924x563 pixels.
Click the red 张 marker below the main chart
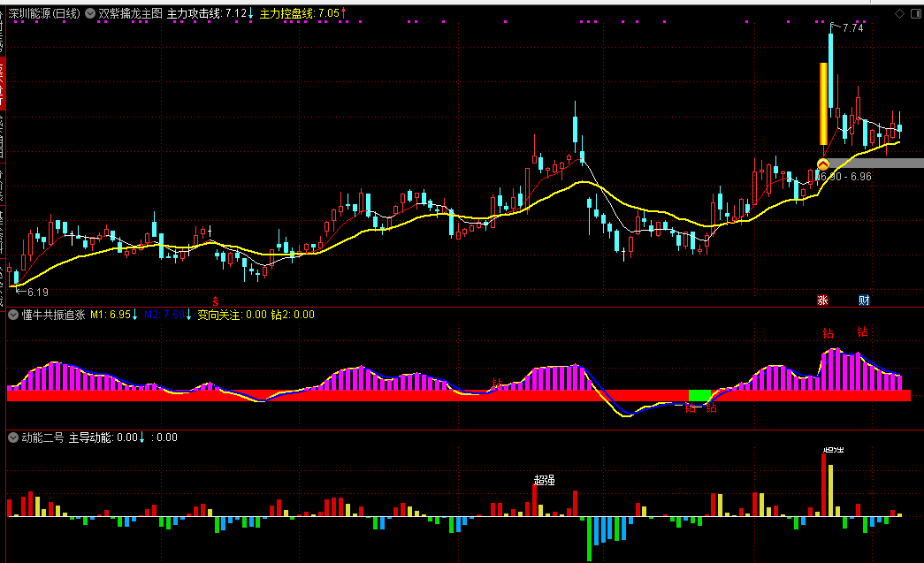tap(822, 301)
